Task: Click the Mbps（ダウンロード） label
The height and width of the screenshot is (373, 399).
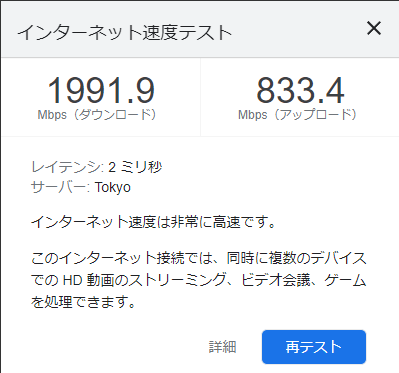Action: [97, 115]
